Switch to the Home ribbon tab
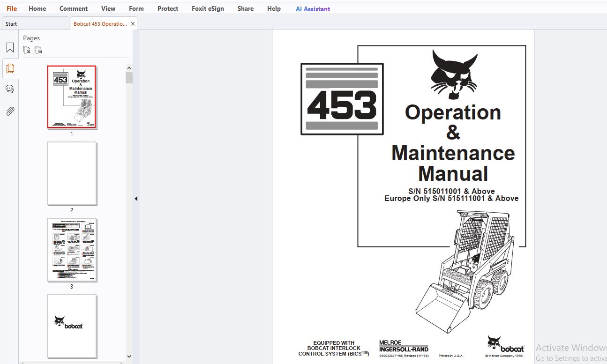 tap(37, 8)
